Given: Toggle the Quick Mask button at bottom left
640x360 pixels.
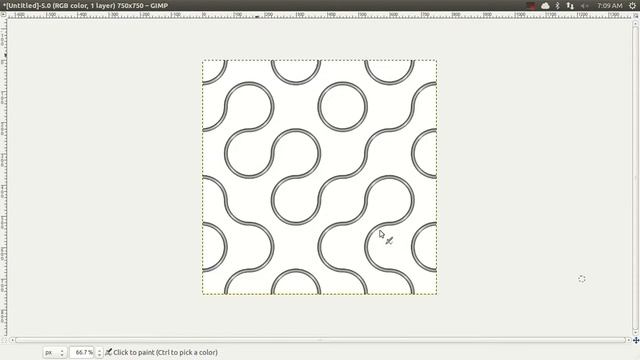Looking at the screenshot, I should 3,340.
